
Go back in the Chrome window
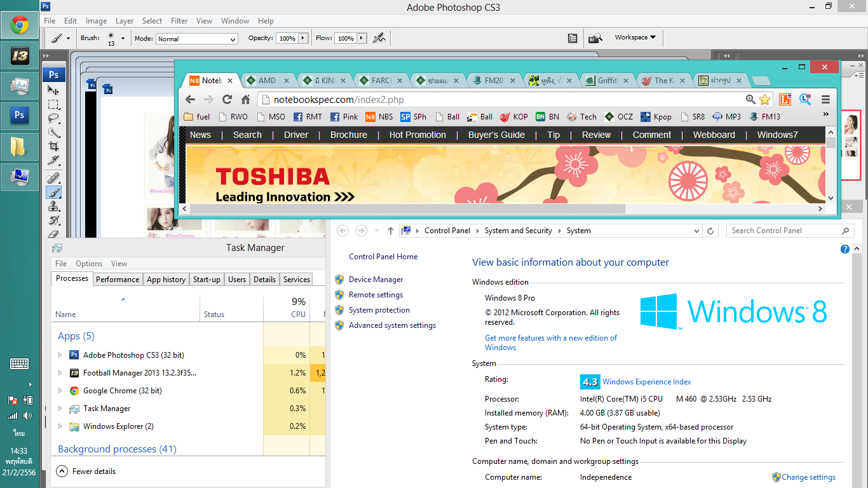pos(190,99)
